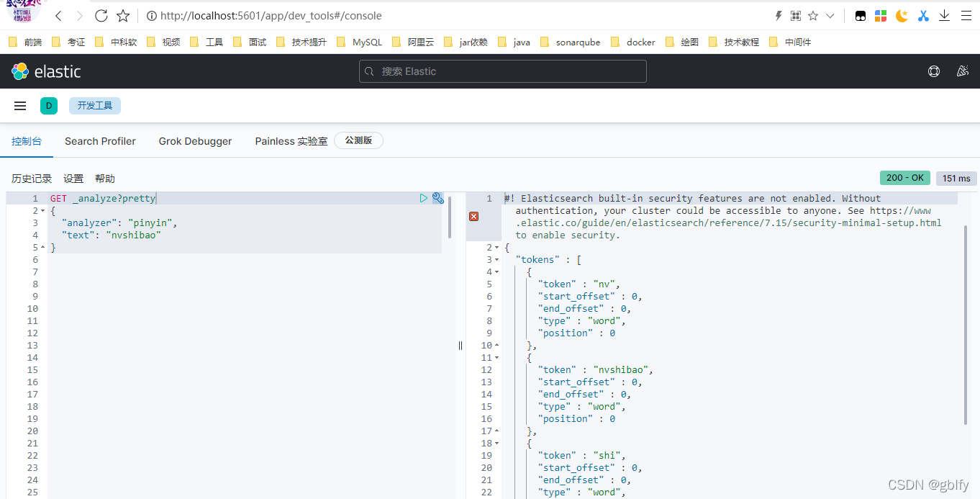Run the request with the green play icon
Viewport: 980px width, 499px height.
coord(424,198)
